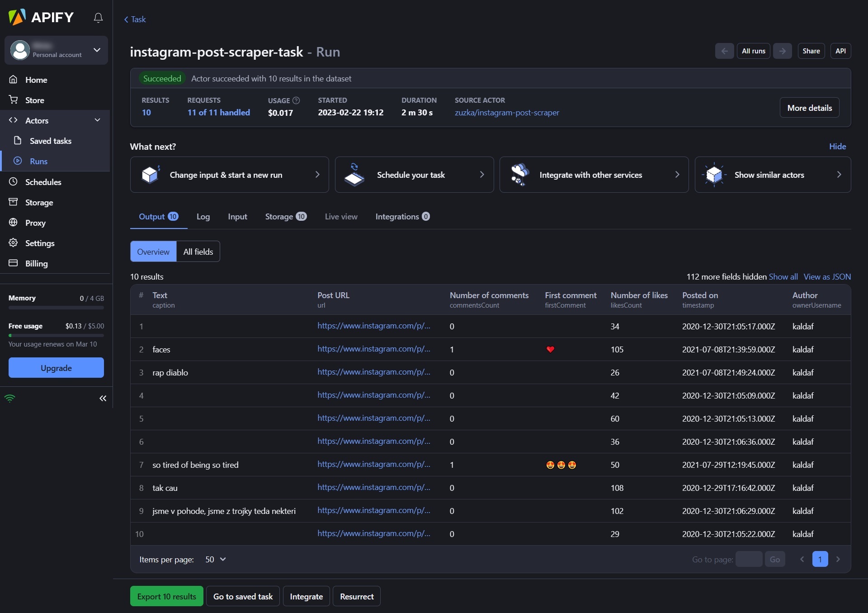Click the notifications bell icon

click(x=98, y=18)
